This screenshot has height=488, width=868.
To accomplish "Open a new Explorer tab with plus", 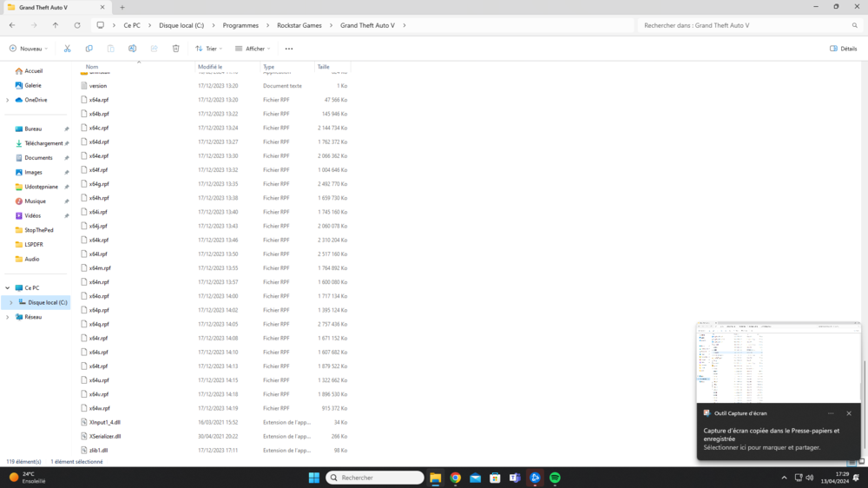I will point(122,8).
